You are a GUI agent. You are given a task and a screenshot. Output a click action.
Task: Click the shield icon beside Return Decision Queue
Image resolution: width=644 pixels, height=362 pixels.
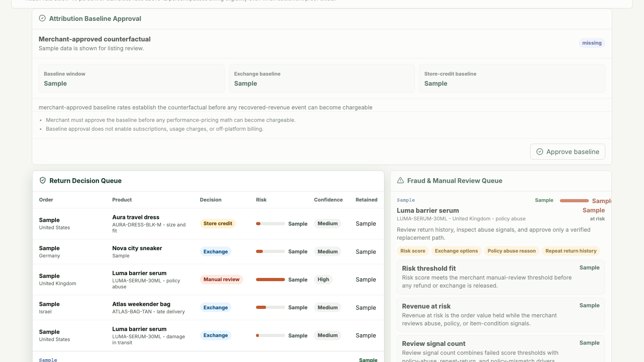point(43,181)
